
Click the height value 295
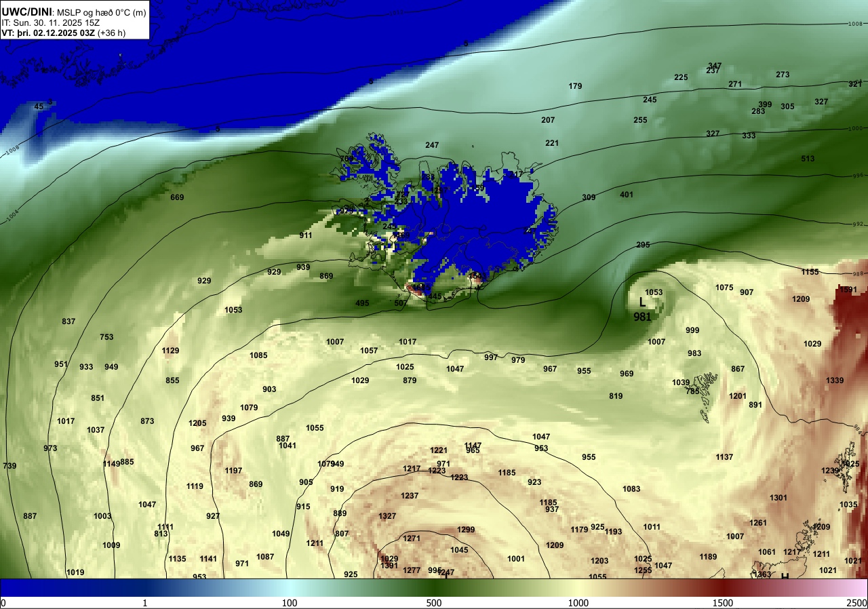point(643,245)
